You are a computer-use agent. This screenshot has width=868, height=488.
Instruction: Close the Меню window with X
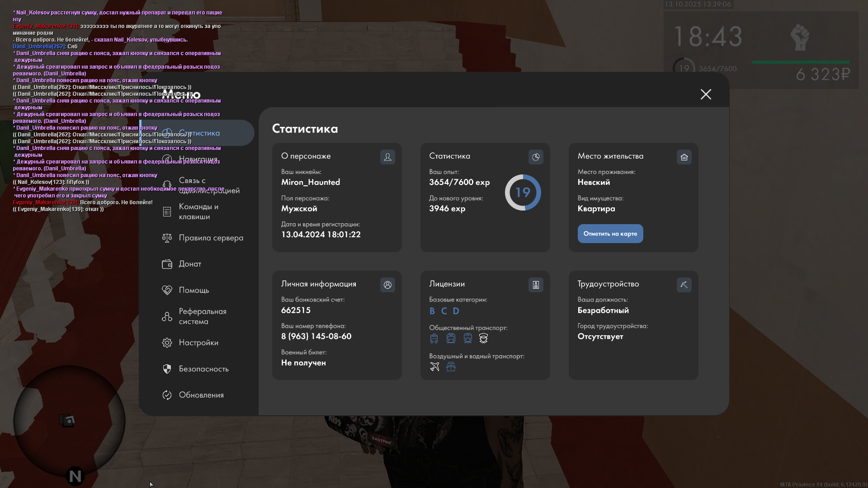click(706, 94)
